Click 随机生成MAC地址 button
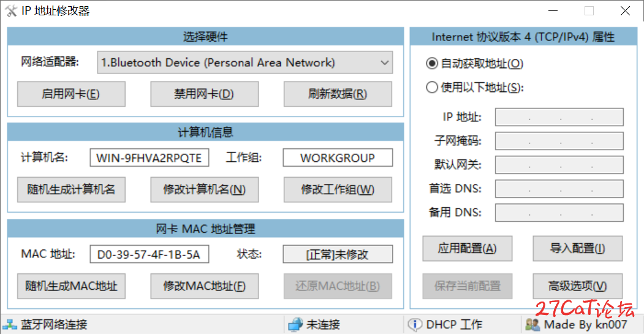The image size is (644, 334). [71, 286]
